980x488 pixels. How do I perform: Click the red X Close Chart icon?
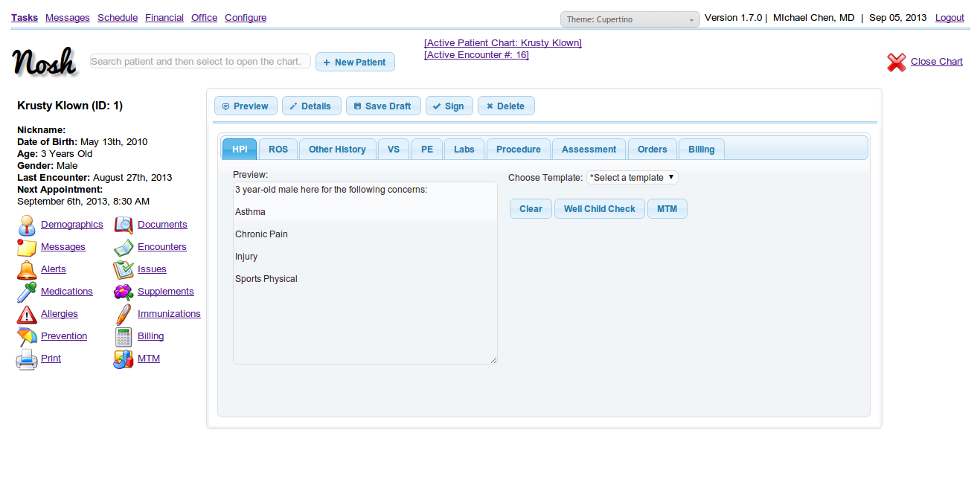897,62
